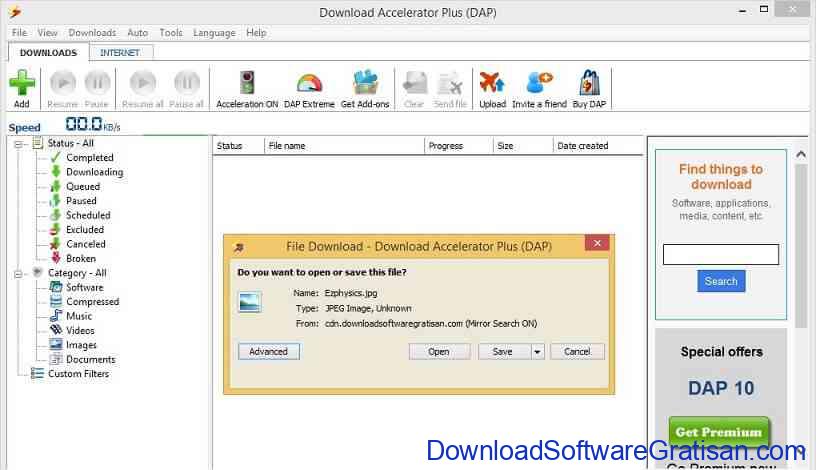Open the Tools menu
This screenshot has height=470, width=816.
171,33
